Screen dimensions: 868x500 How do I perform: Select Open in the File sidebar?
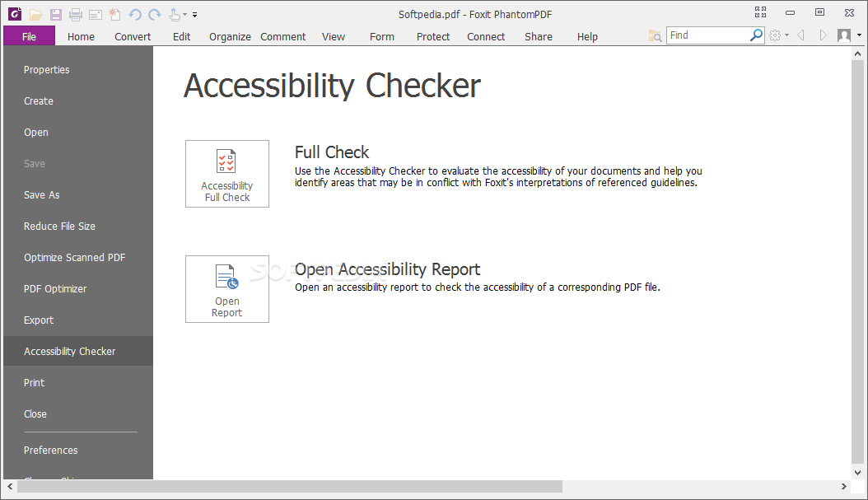78,133
